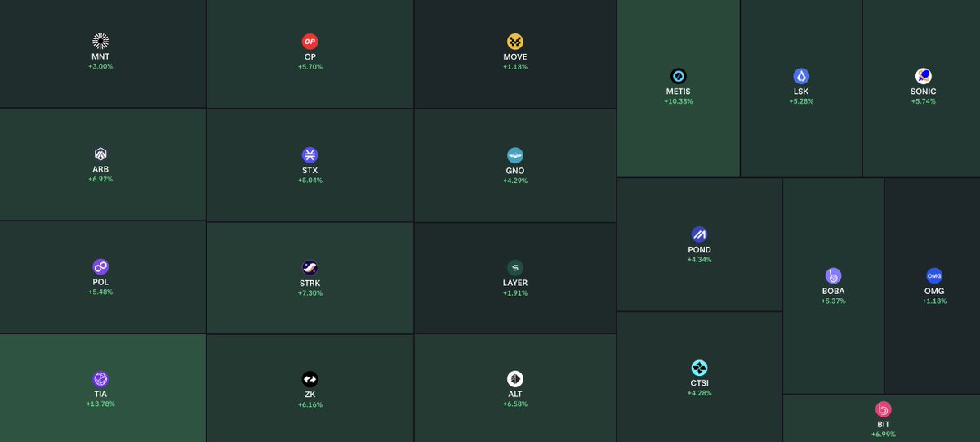980x442 pixels.
Task: Click the ARB token icon
Action: point(100,154)
